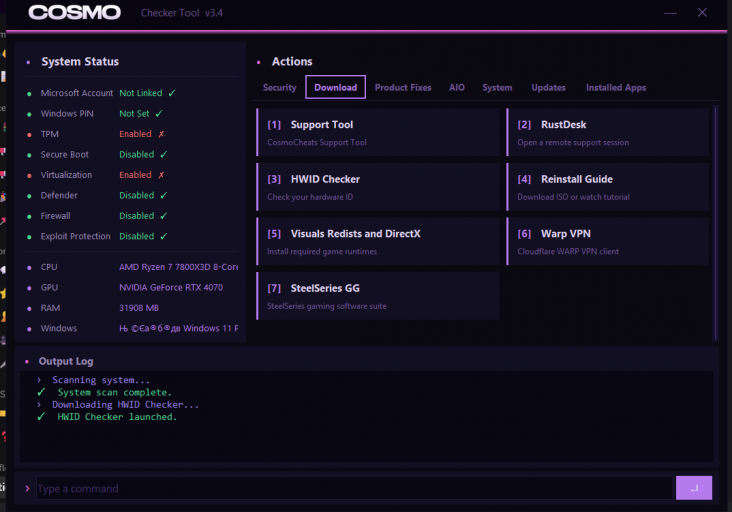Run the HWID Checker action

click(378, 187)
